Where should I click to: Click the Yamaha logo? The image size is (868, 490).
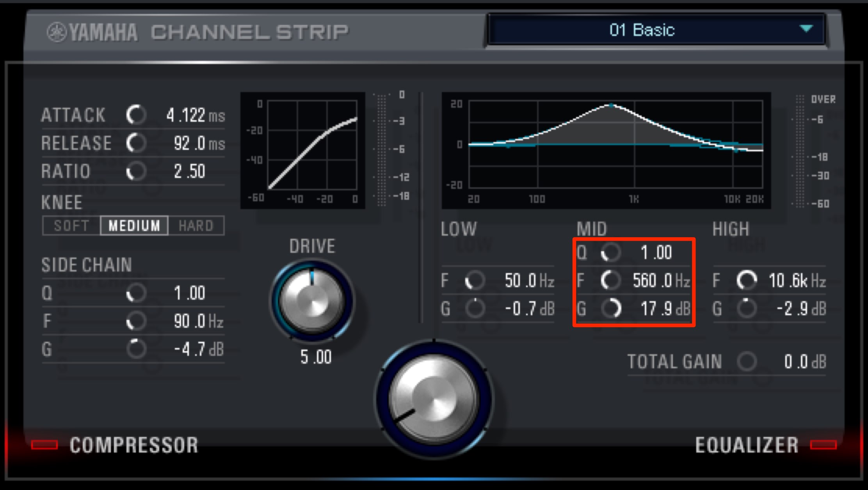(92, 32)
